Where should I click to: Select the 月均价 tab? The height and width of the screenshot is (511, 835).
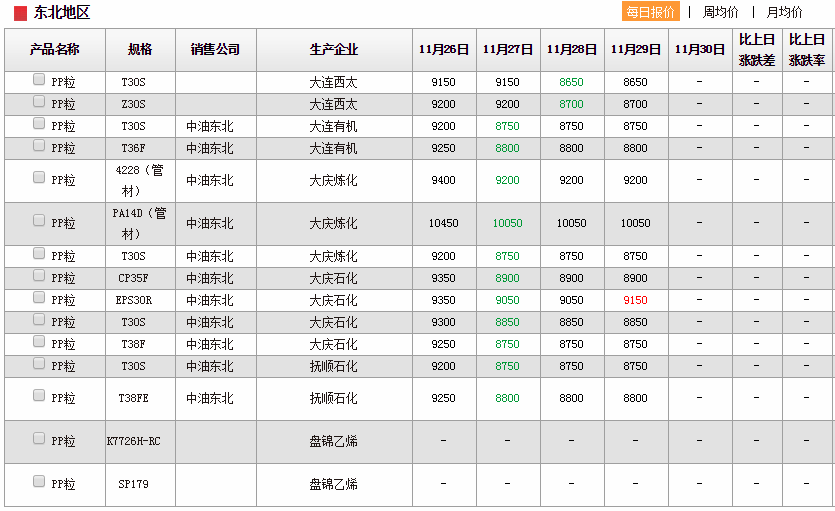784,12
